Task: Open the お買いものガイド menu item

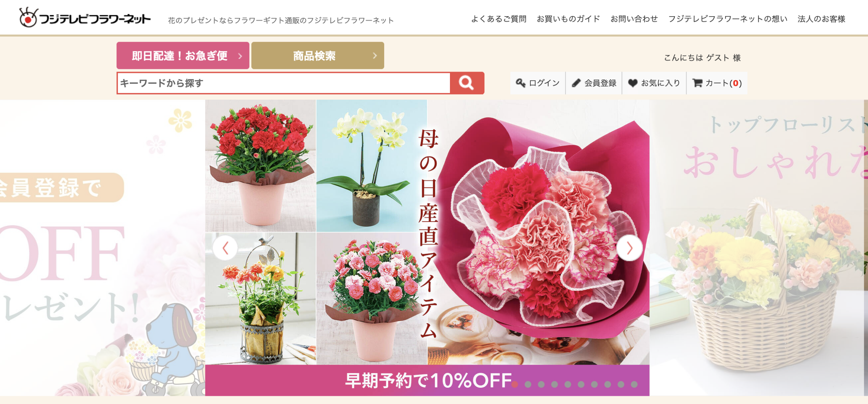Action: coord(568,19)
